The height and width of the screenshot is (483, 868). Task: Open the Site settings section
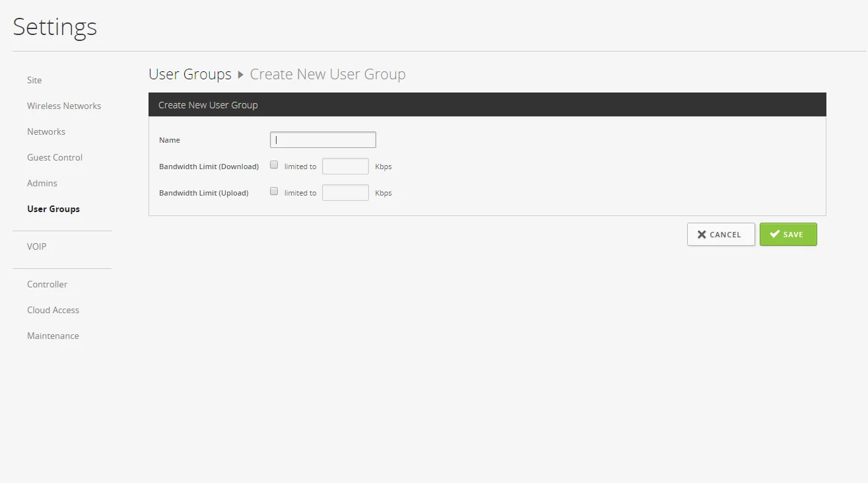click(x=34, y=80)
